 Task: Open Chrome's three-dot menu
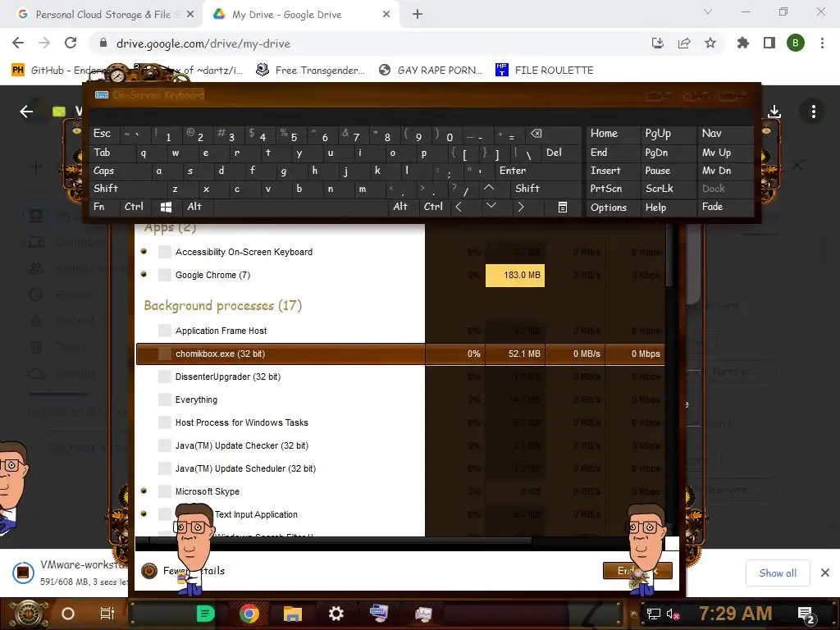pyautogui.click(x=822, y=43)
